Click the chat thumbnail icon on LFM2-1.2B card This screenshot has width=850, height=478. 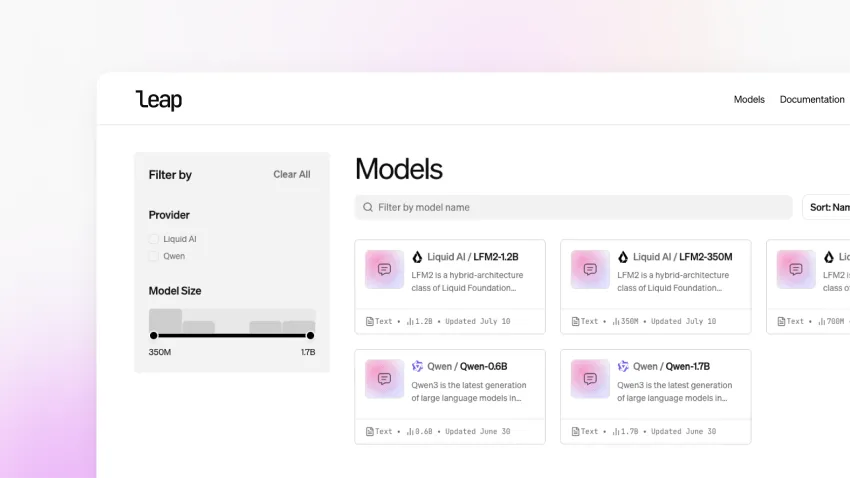point(384,269)
